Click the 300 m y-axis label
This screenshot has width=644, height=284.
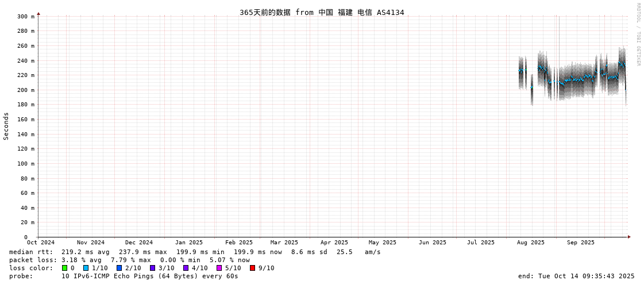click(x=26, y=17)
